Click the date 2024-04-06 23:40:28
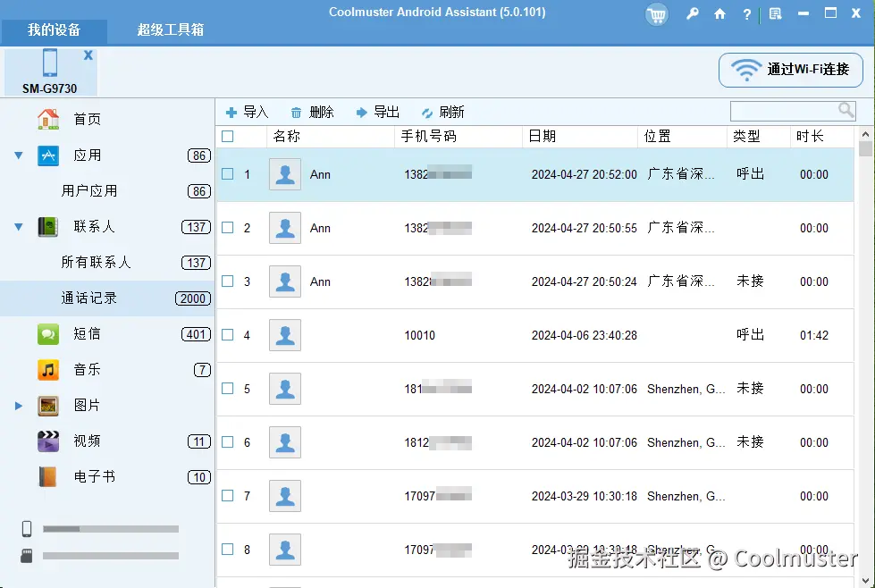Screen dimensions: 875x588 tap(585, 335)
